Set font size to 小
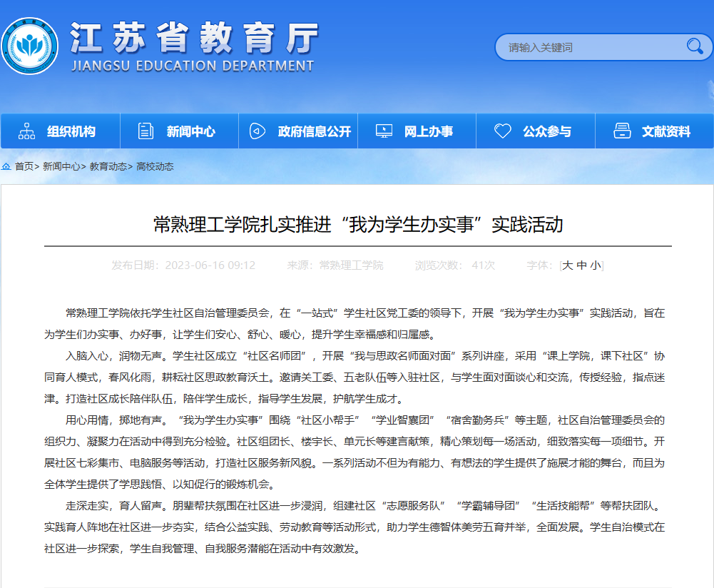 click(x=596, y=265)
